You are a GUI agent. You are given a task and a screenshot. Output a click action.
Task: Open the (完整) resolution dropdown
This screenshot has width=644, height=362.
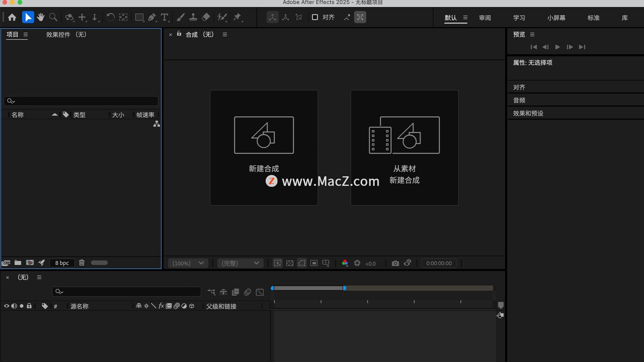240,263
